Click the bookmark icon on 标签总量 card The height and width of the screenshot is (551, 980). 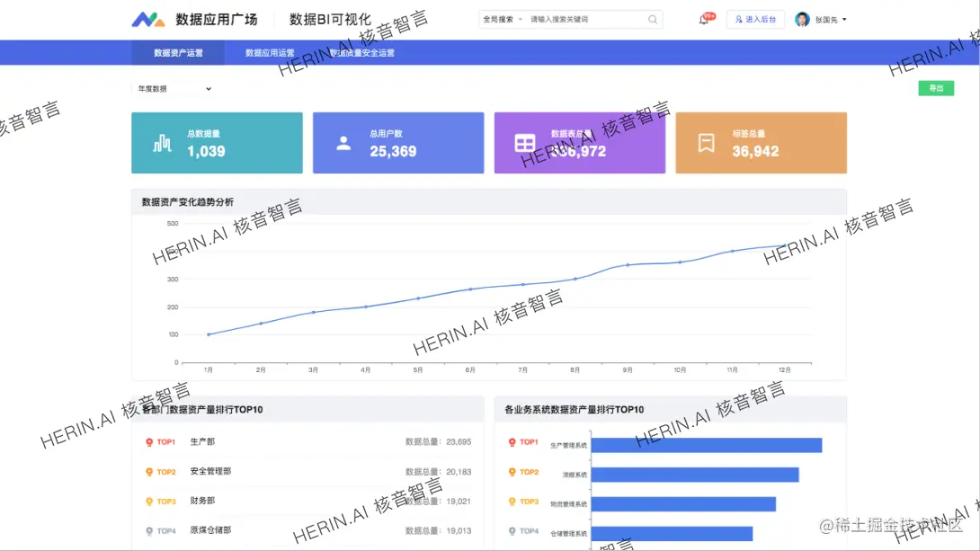pyautogui.click(x=706, y=142)
